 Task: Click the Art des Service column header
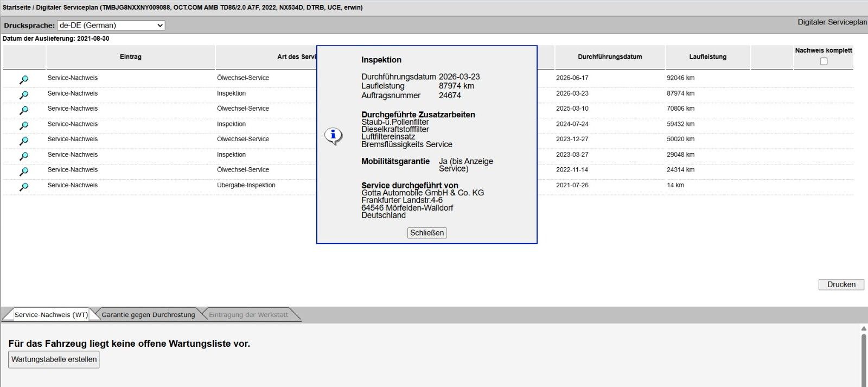[296, 57]
